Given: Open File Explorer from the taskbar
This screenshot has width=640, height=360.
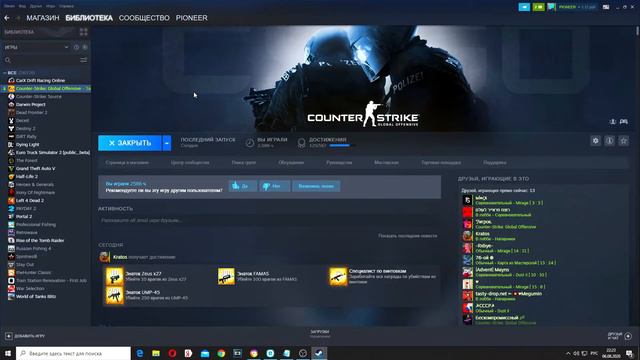Looking at the screenshot, I should [156, 353].
